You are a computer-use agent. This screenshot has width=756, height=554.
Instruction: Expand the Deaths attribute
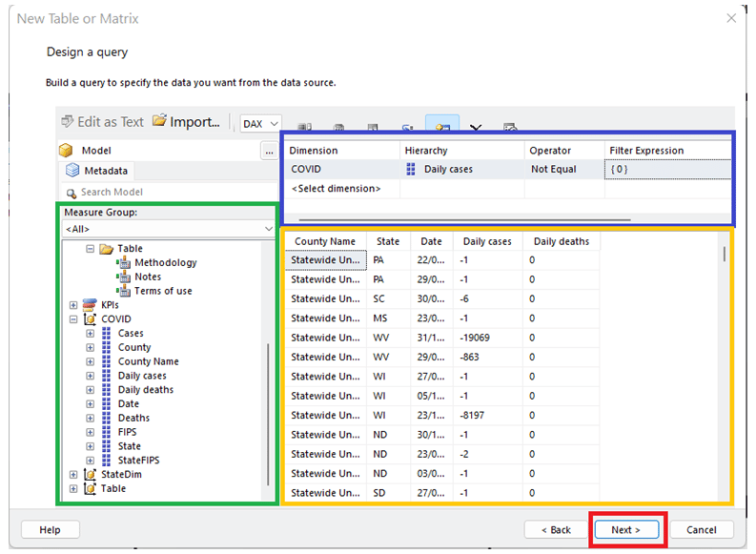coord(91,418)
